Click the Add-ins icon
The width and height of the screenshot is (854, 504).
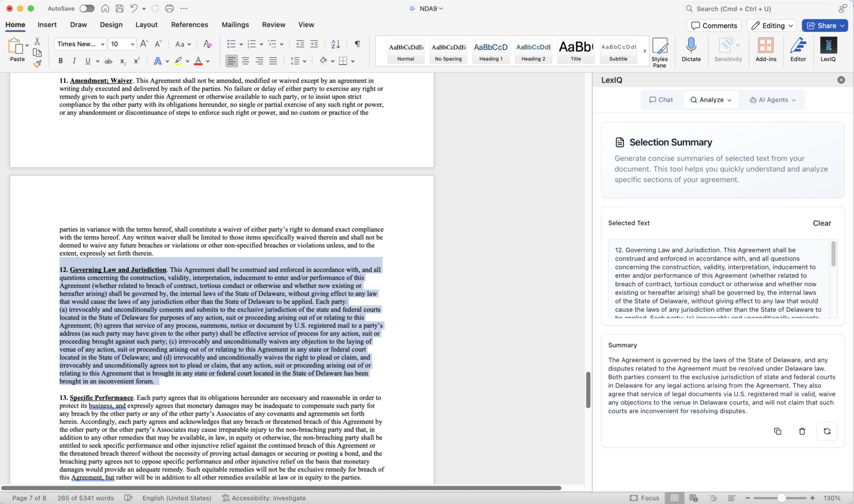point(766,50)
